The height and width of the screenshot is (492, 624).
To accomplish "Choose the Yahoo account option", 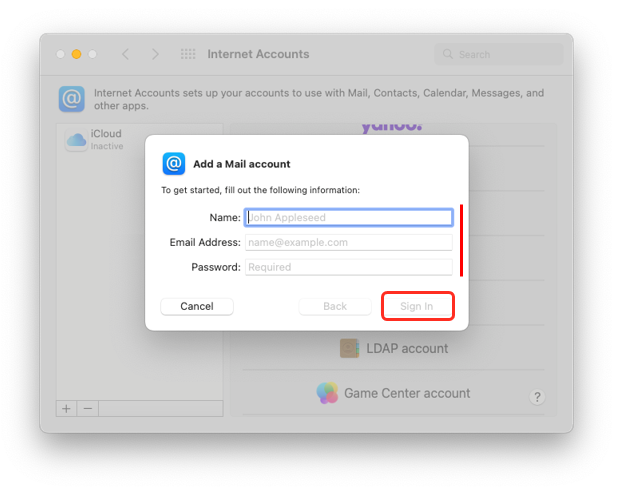I will tap(391, 128).
